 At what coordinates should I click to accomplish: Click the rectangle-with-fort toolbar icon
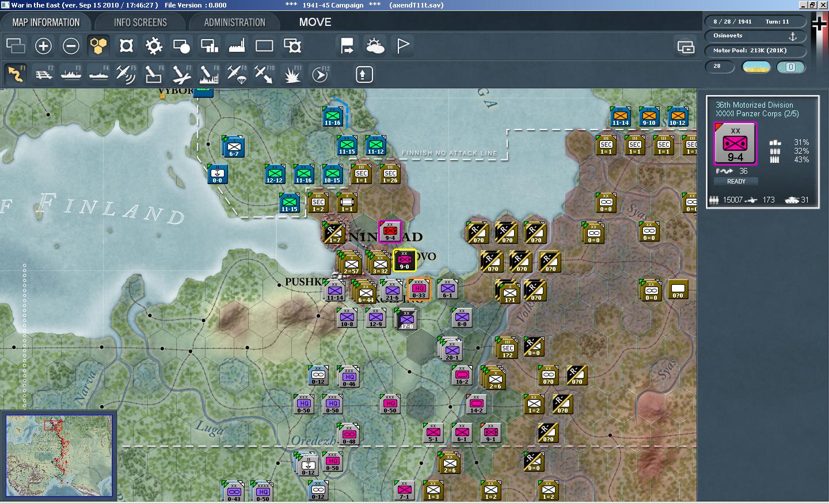point(292,45)
